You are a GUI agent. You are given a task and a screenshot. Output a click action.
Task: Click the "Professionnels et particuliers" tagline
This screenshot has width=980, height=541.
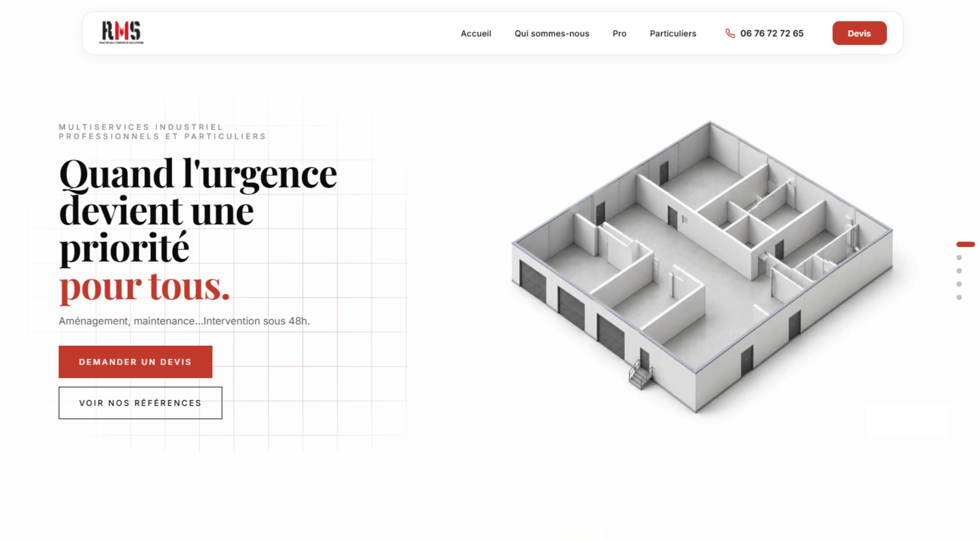click(x=162, y=136)
